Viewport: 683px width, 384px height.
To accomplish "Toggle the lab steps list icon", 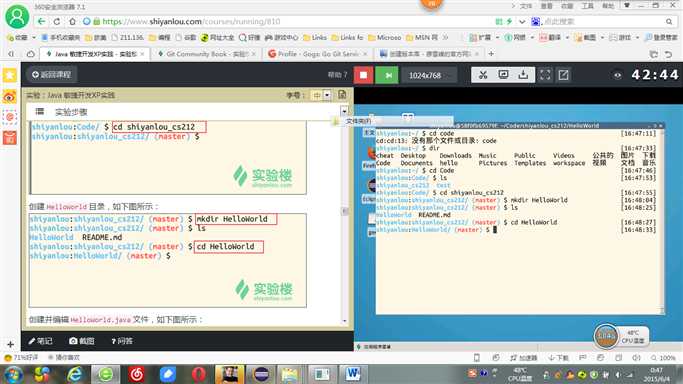I will pyautogui.click(x=40, y=111).
